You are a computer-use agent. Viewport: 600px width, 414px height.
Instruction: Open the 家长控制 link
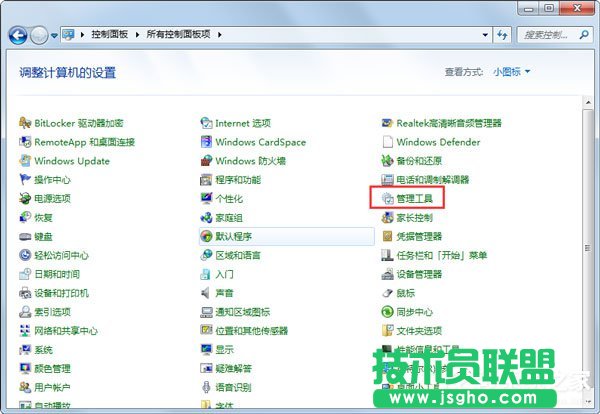click(x=414, y=217)
